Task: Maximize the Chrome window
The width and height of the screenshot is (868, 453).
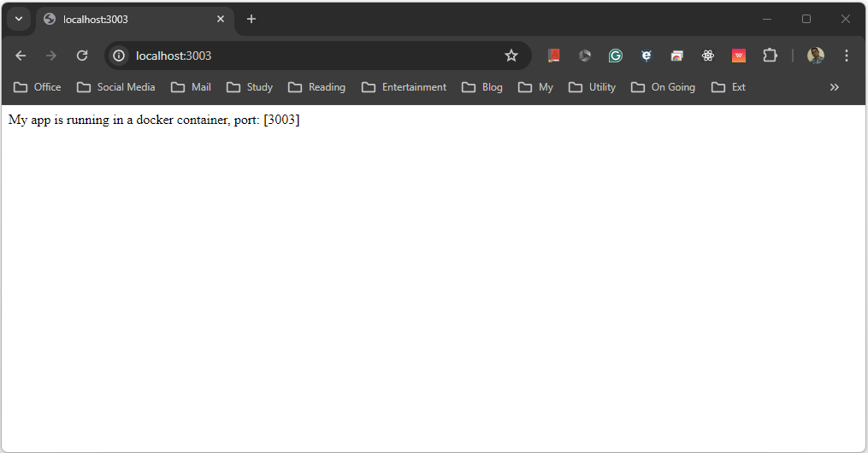Action: [x=806, y=19]
